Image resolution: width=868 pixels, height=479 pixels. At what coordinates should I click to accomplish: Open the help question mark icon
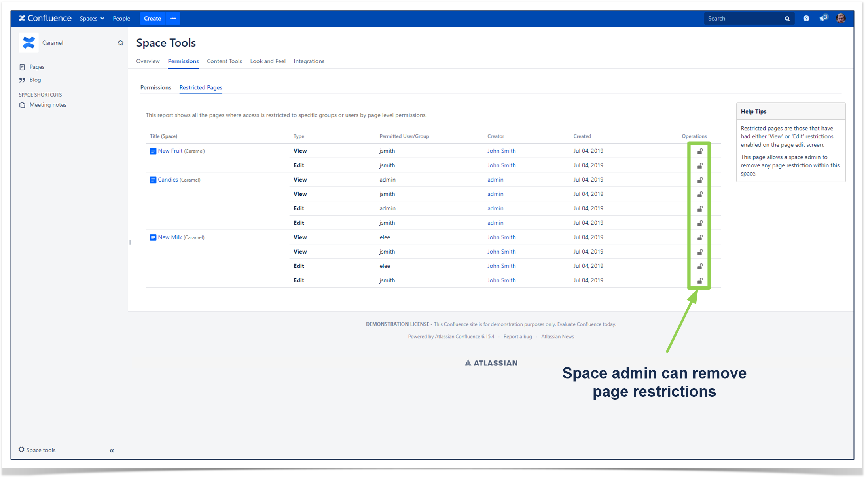[806, 19]
